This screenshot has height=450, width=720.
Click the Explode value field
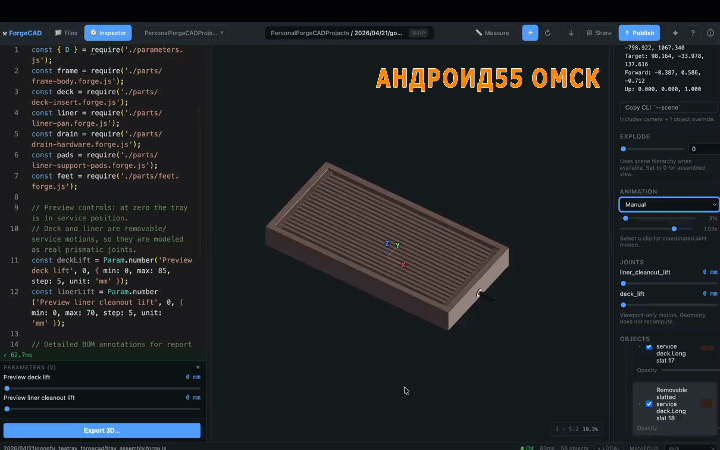[704, 149]
